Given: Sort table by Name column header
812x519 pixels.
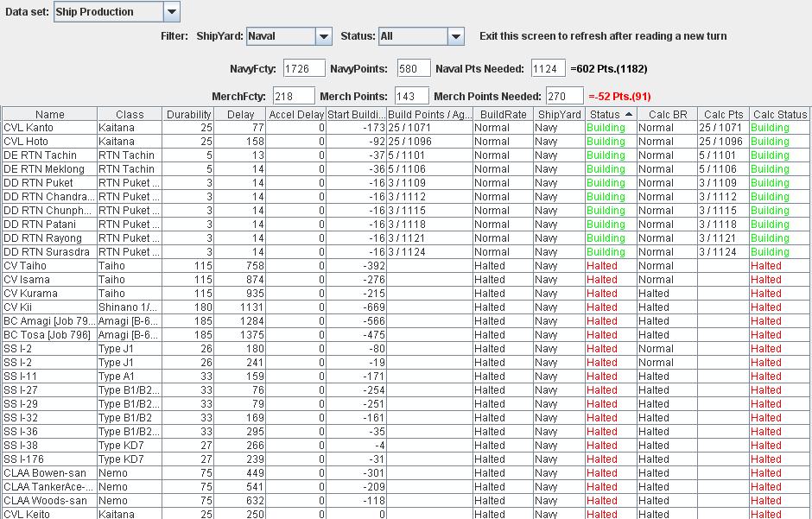Looking at the screenshot, I should pos(50,114).
